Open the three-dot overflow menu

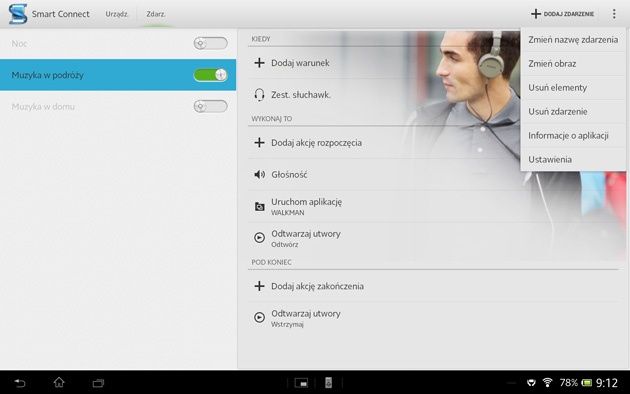click(614, 14)
